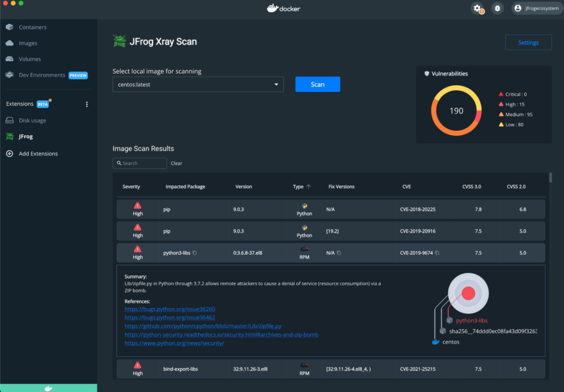Open the Extensions three-dot menu

tap(86, 104)
